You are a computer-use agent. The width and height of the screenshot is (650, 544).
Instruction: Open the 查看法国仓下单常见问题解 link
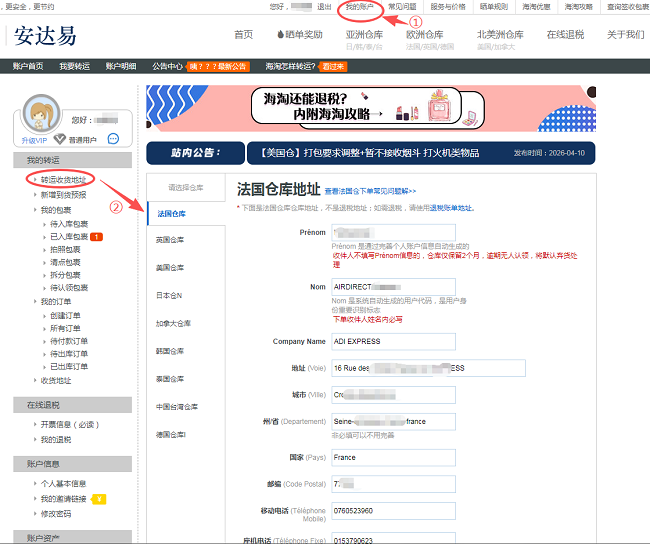(370, 190)
